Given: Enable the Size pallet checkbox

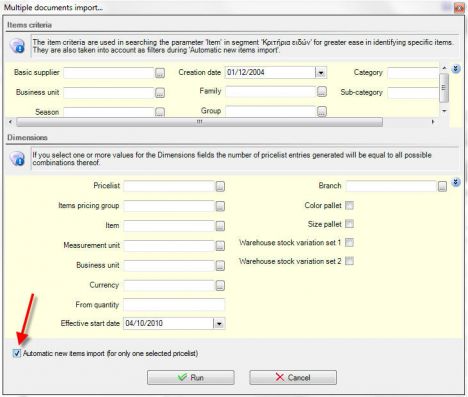Looking at the screenshot, I should click(x=349, y=224).
